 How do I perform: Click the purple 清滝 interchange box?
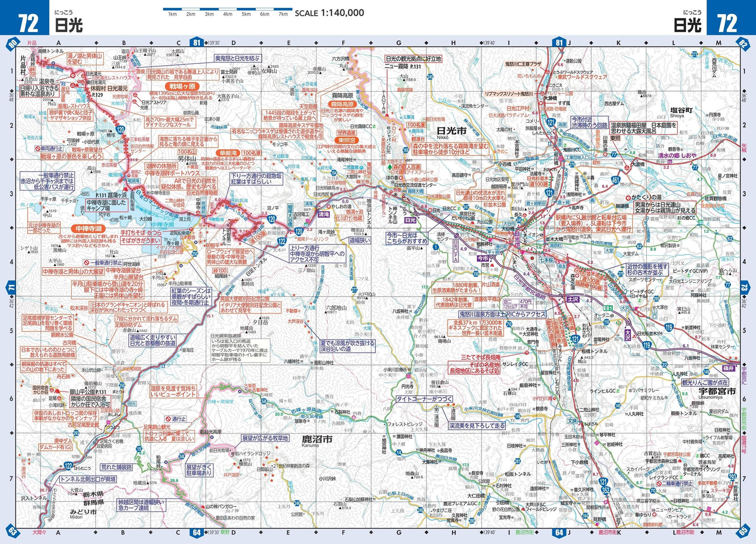click(x=323, y=215)
